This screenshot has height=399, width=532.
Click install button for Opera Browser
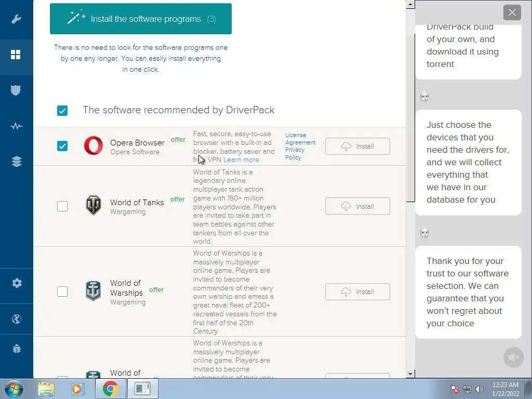tap(357, 146)
